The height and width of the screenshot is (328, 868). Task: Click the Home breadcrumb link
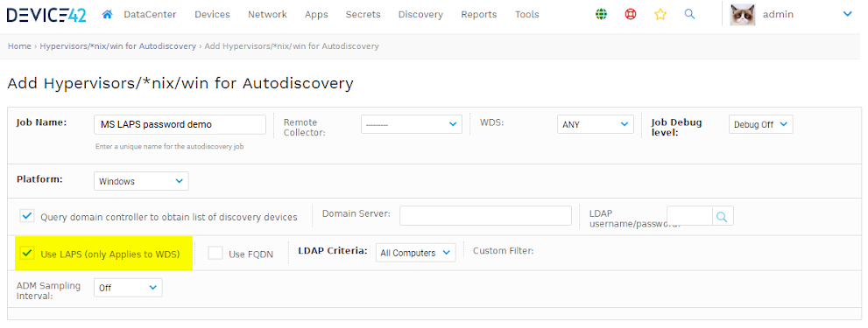pos(19,46)
